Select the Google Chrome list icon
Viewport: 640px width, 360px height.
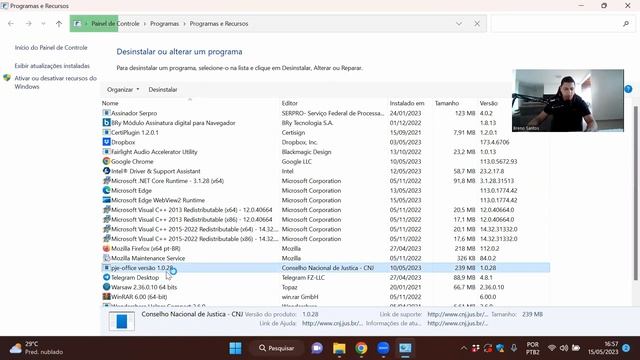click(x=107, y=161)
